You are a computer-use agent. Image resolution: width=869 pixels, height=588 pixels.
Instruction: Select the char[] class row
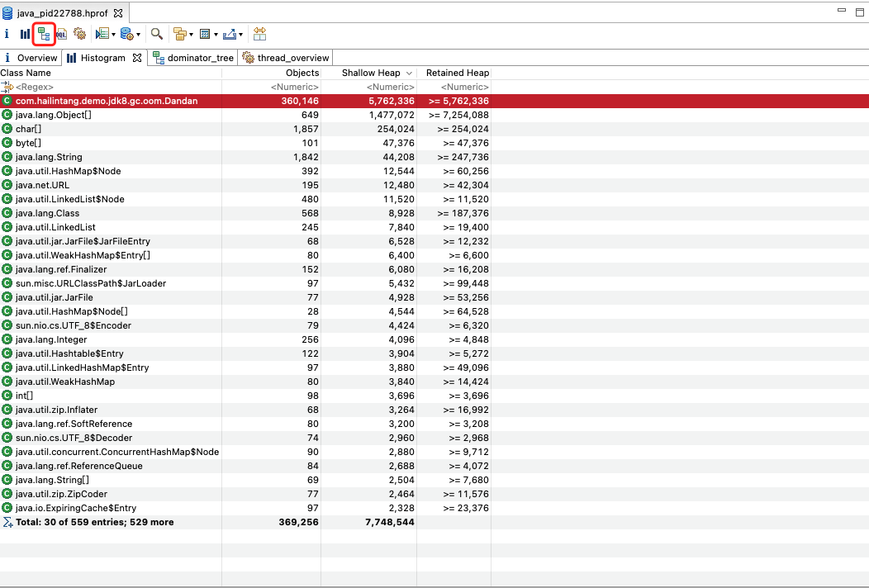(434, 129)
